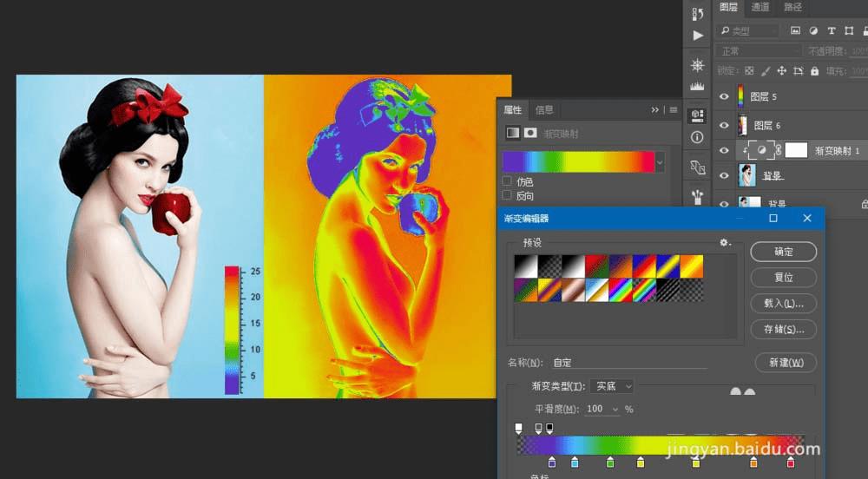Choose the spectrum rainbow gradient preset
Viewport: 868px width, 479px height.
(621, 290)
